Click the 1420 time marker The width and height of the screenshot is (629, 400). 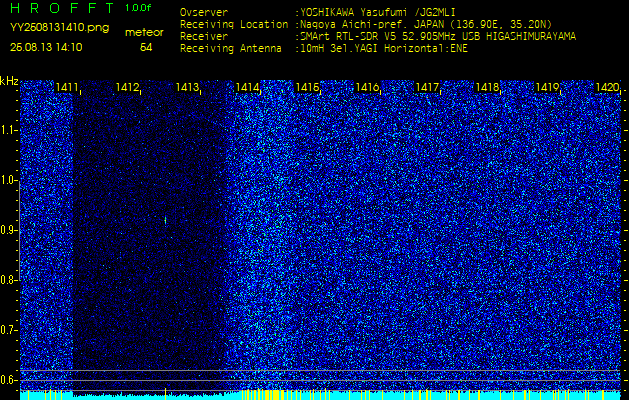607,87
